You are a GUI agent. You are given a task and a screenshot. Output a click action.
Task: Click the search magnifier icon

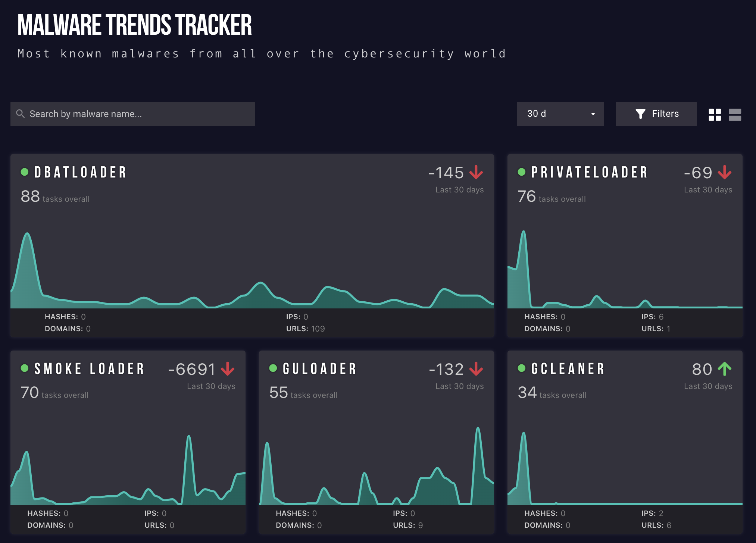pos(20,114)
